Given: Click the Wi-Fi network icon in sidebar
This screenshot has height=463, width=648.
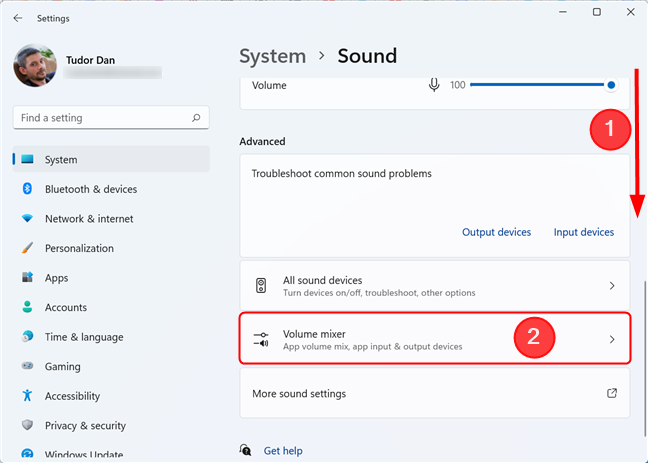Looking at the screenshot, I should pyautogui.click(x=27, y=218).
